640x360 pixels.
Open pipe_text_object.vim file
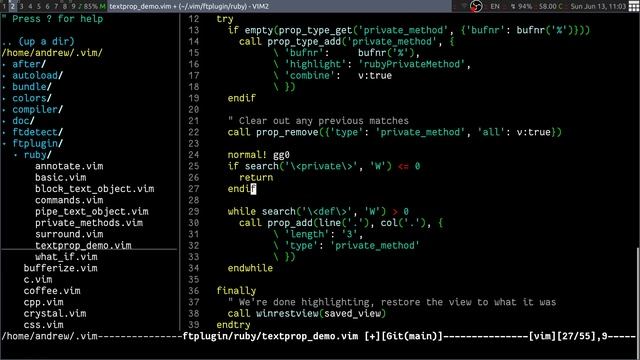[91, 211]
